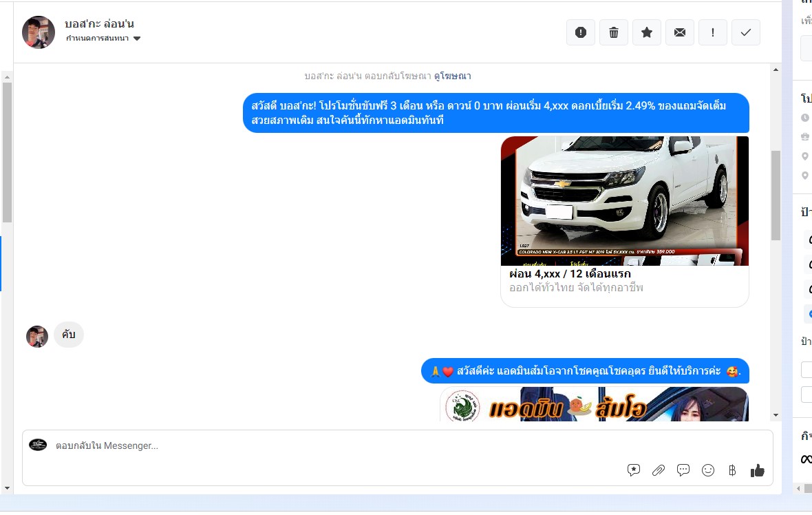Open contact profile picture in header

point(39,32)
